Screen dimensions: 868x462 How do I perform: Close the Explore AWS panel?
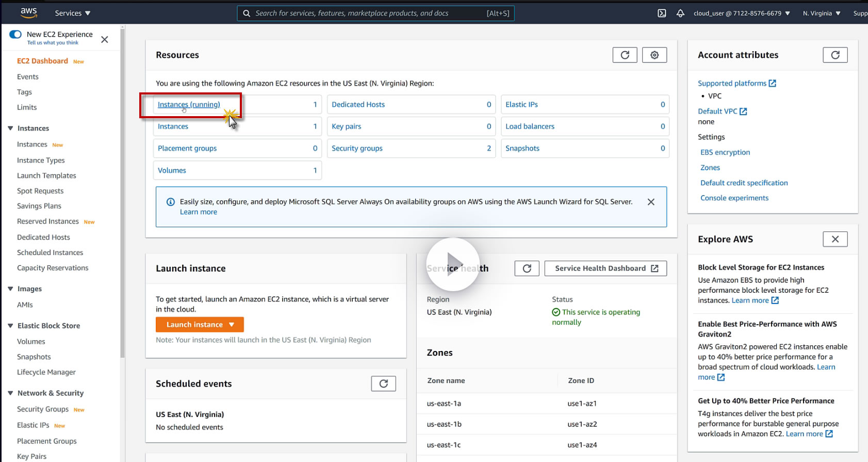click(x=835, y=239)
